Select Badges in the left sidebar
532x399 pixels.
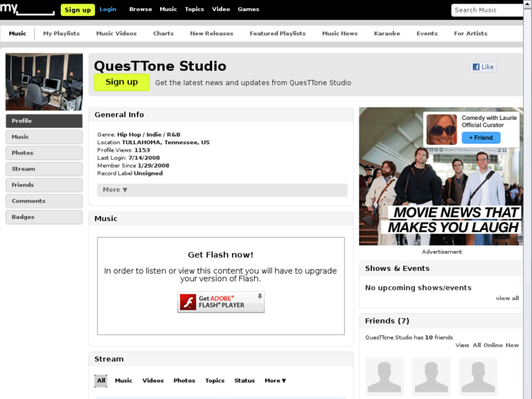(44, 217)
